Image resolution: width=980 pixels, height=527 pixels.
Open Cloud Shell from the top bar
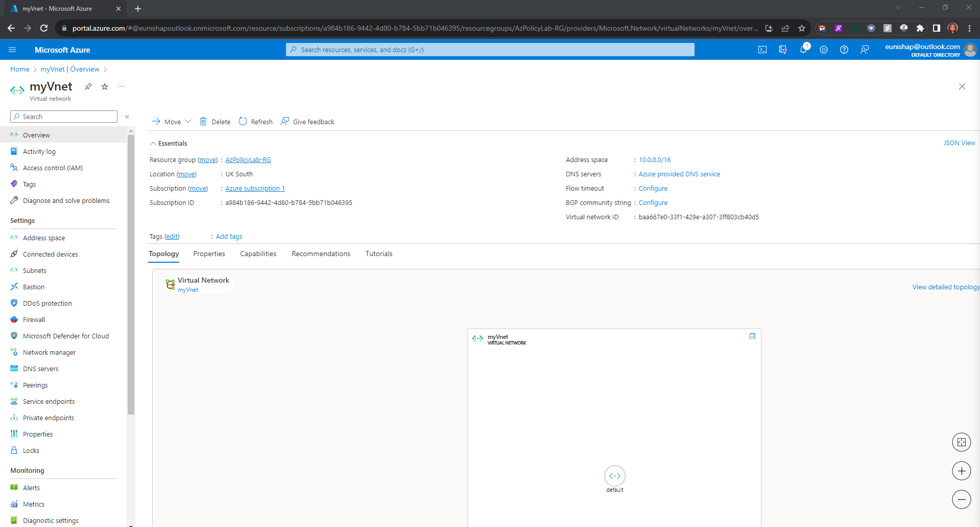(762, 50)
